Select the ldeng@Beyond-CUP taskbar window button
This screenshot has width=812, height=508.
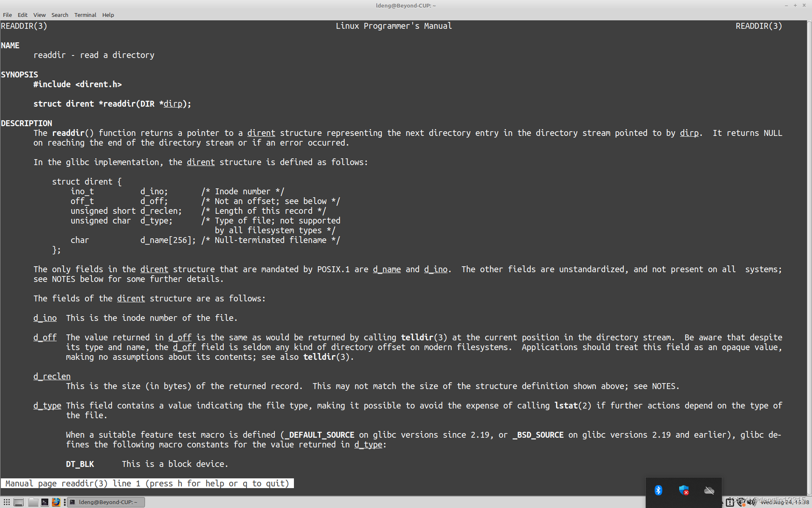point(106,502)
